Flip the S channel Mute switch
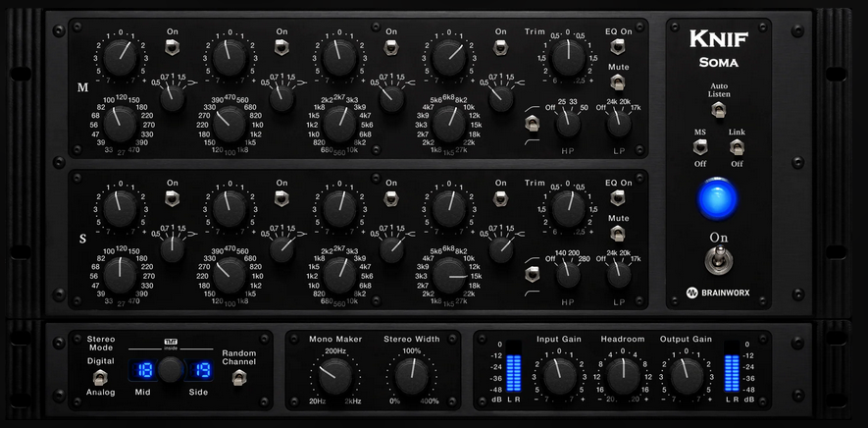The image size is (868, 428). (618, 233)
